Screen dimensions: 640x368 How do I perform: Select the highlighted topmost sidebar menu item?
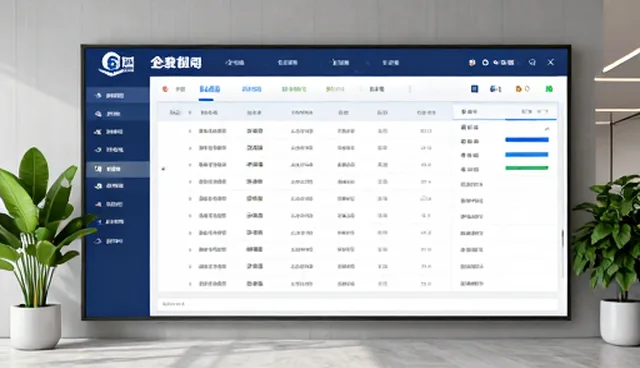[118, 95]
